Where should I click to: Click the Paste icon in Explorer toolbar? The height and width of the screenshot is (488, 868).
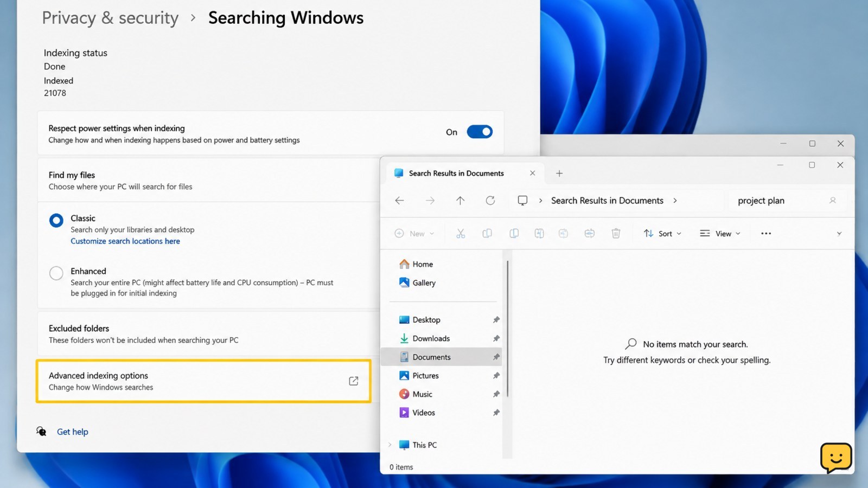click(514, 233)
